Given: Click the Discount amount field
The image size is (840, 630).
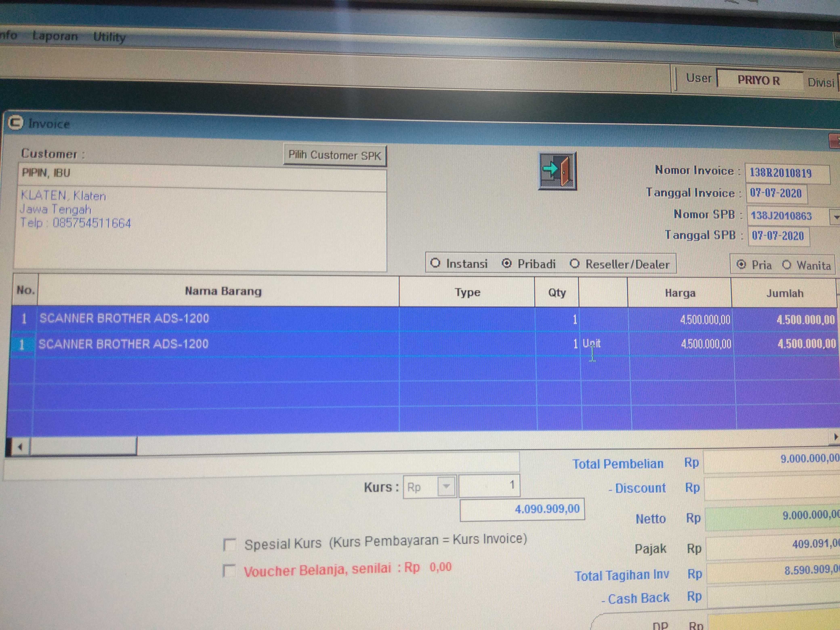Looking at the screenshot, I should (771, 488).
